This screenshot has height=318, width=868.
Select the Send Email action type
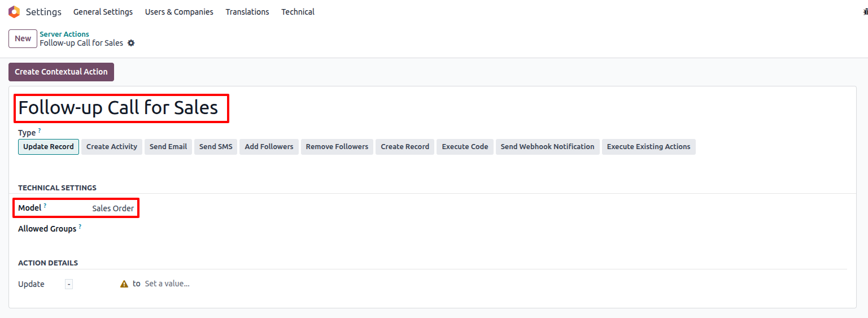coord(168,147)
